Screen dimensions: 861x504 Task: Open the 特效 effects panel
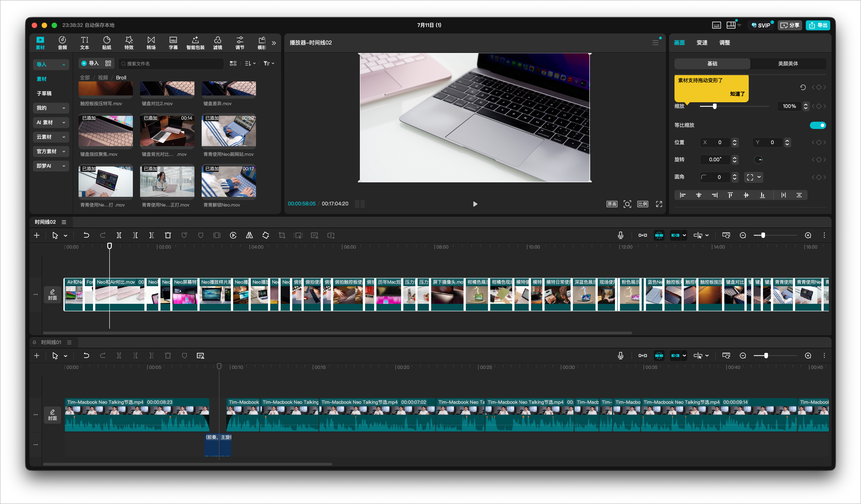129,43
